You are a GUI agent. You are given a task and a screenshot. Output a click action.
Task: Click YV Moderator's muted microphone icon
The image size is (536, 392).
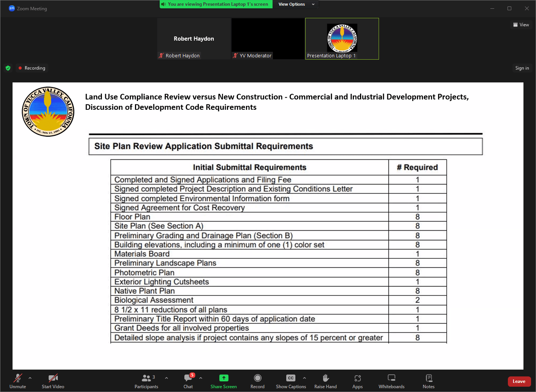(235, 55)
